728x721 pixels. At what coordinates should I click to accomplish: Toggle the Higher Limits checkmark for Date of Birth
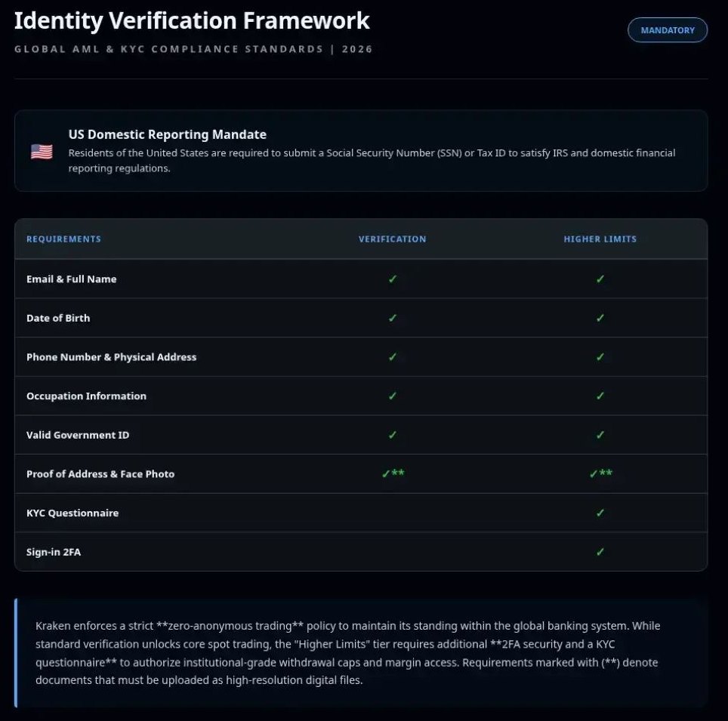coord(599,318)
